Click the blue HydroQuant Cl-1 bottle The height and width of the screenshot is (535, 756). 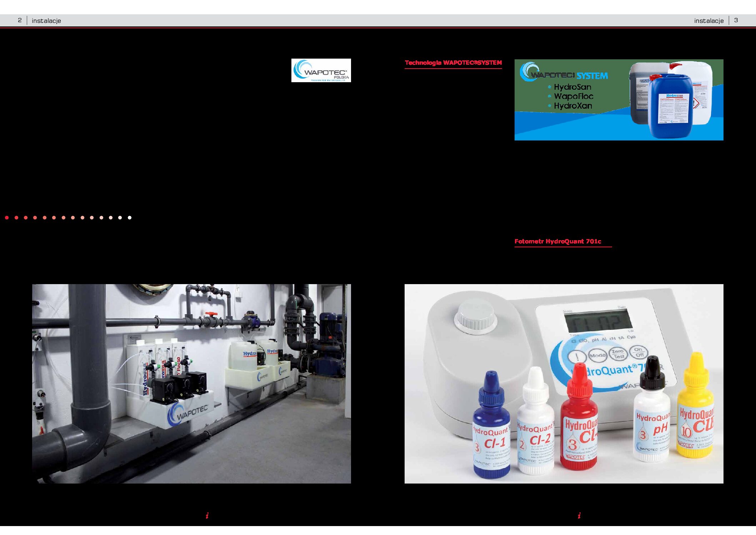(x=492, y=425)
